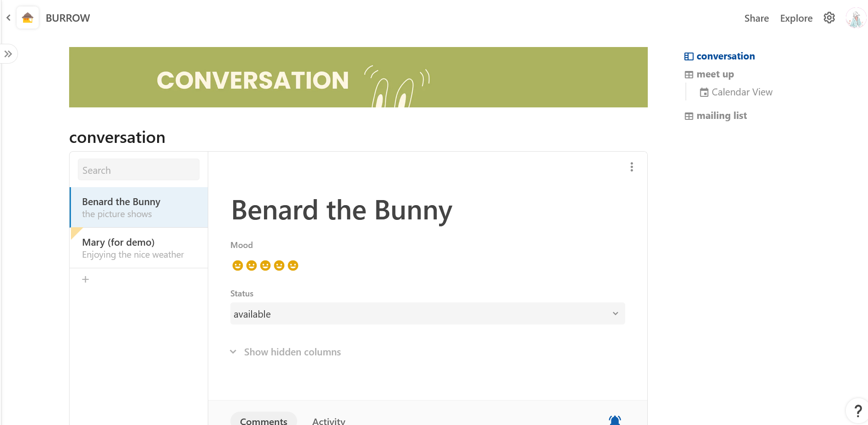This screenshot has width=868, height=425.
Task: Set mood to the fifth smiley
Action: pyautogui.click(x=293, y=266)
